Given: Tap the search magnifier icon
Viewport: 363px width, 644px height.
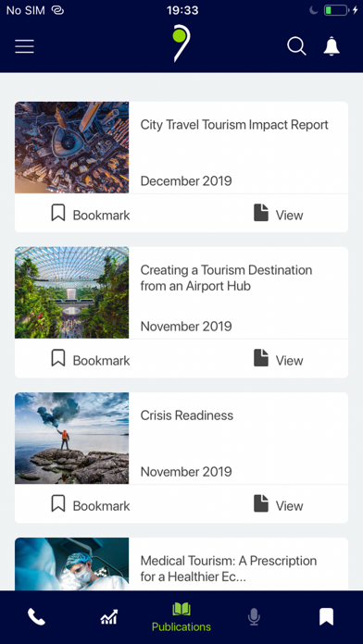Looking at the screenshot, I should 296,46.
